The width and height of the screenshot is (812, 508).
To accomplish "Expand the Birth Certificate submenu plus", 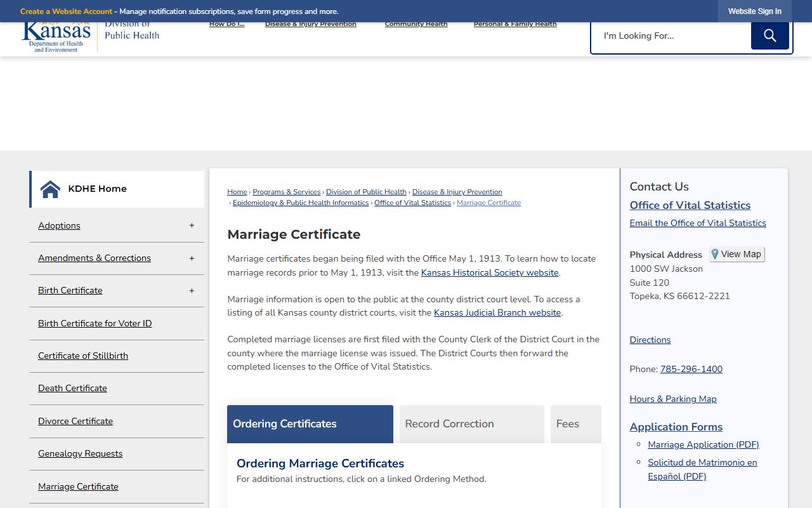I will pos(192,291).
